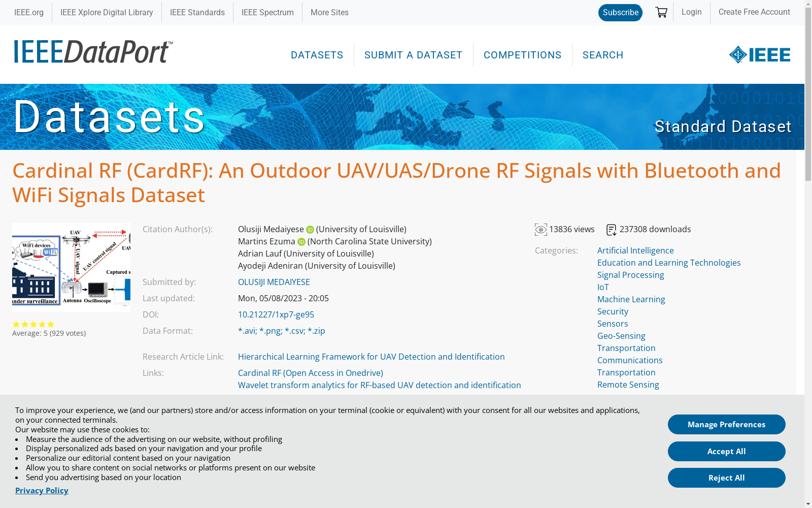
Task: Select Artificial Intelligence category
Action: coord(635,250)
